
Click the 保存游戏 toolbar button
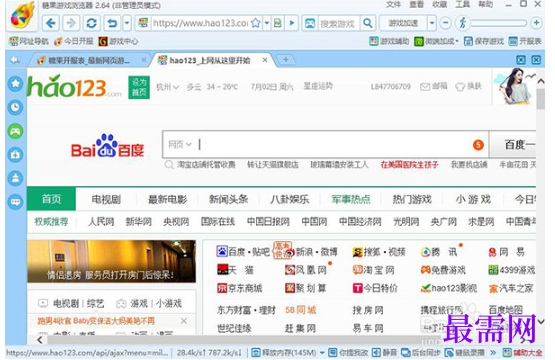pos(484,41)
